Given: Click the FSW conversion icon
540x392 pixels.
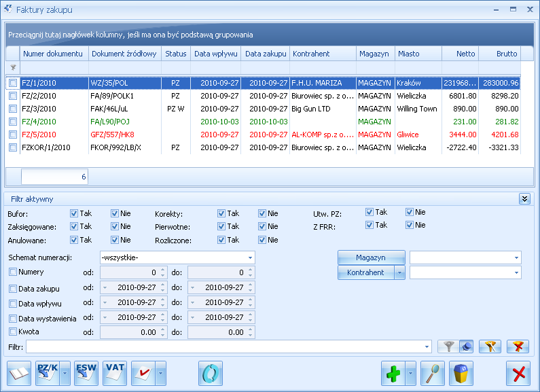Looking at the screenshot, I should pos(86,373).
